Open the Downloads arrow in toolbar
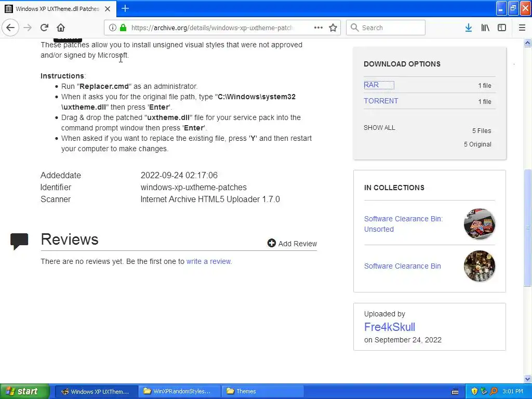 point(469,28)
